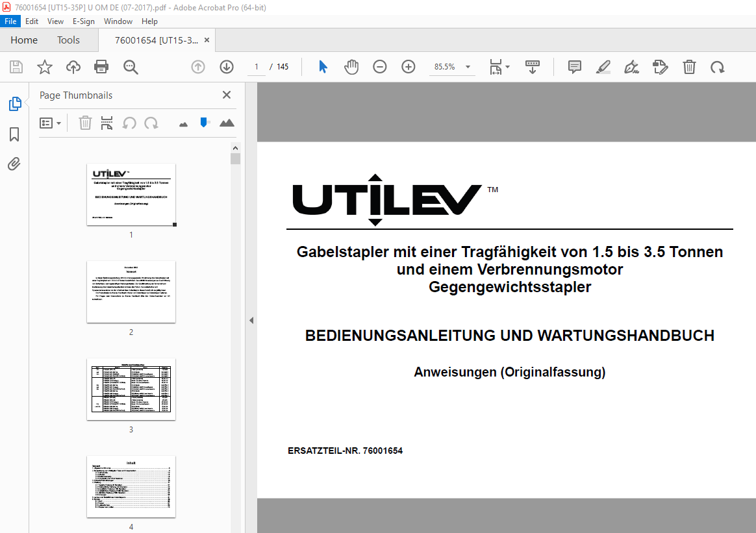Open Page Thumbnails sidebar icon
The height and width of the screenshot is (533, 756).
[x=15, y=104]
